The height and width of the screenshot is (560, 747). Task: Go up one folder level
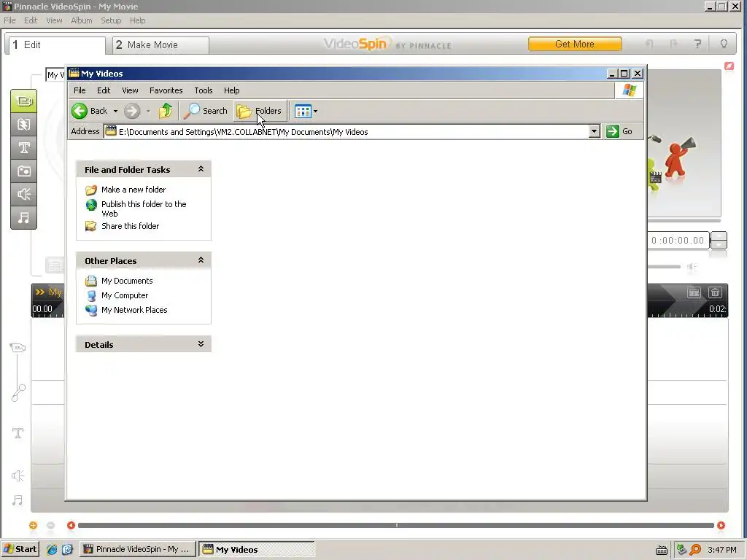pyautogui.click(x=166, y=111)
